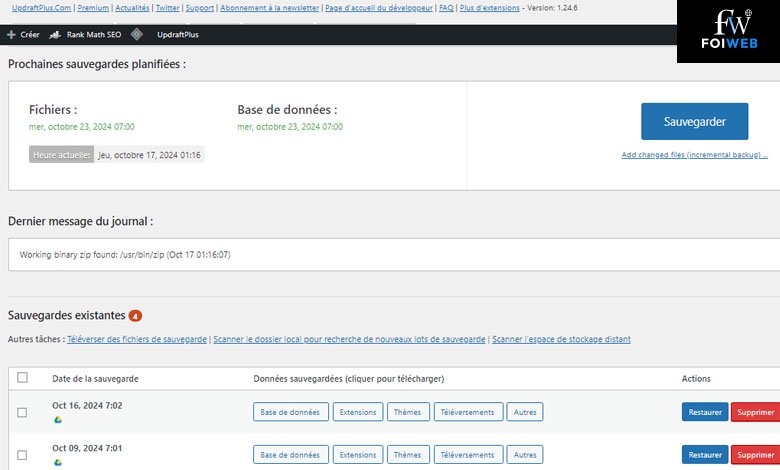Screen dimensions: 780x470
Task: Click the Fichiers scheduled date mer, octobre 23
Action: click(x=82, y=127)
